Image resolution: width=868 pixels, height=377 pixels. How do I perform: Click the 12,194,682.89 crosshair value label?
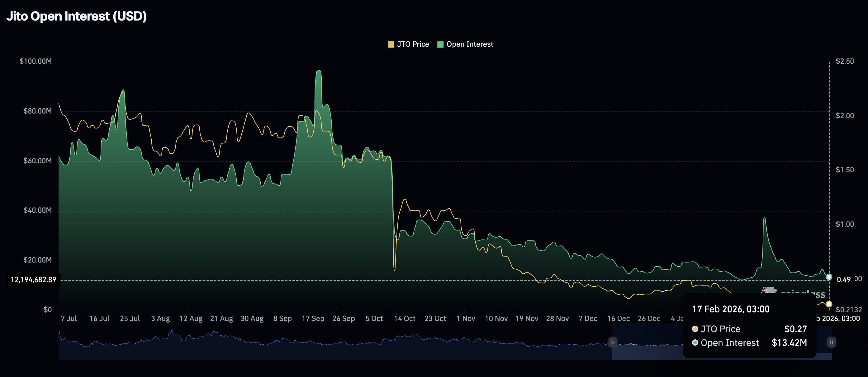point(33,280)
